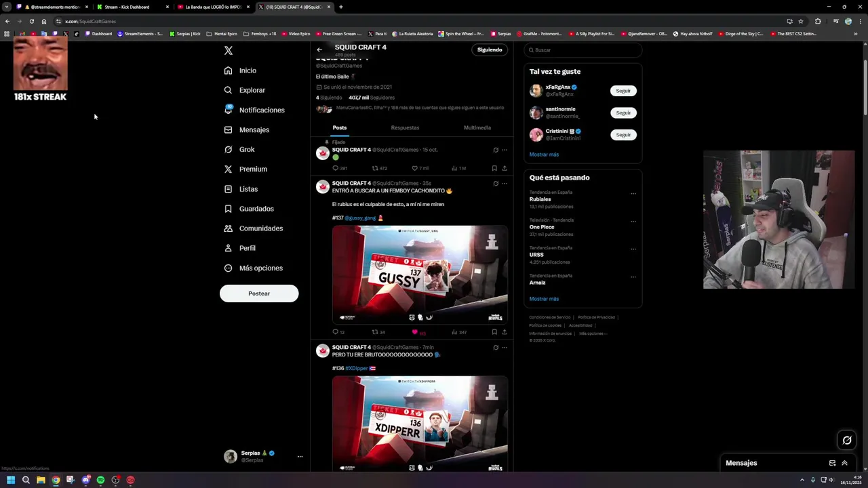Click the @gussy_gang mention link
868x488 pixels.
coord(360,218)
